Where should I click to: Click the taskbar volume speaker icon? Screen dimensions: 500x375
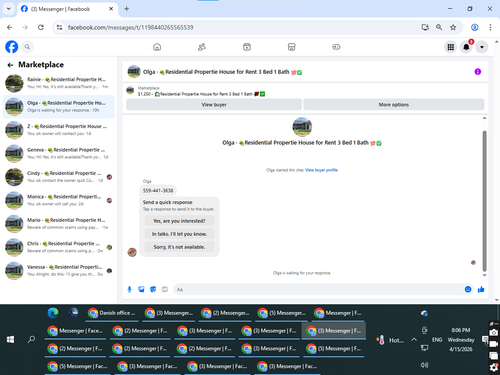(424, 365)
